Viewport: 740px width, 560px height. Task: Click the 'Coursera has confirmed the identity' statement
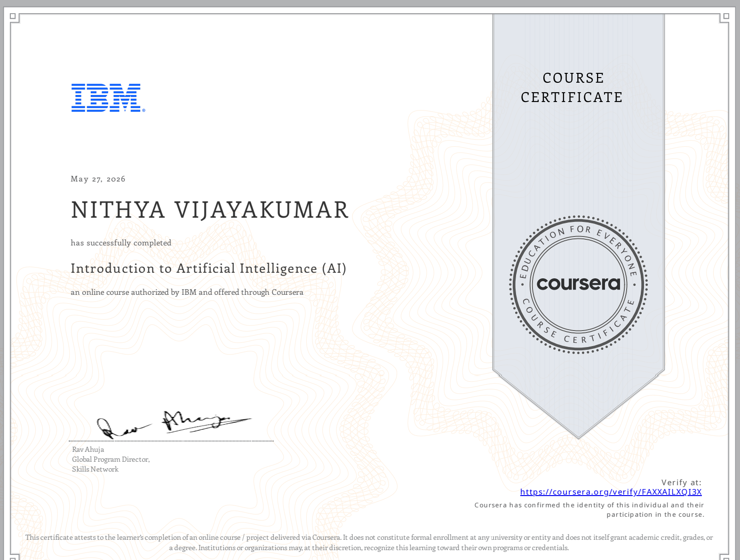click(589, 510)
